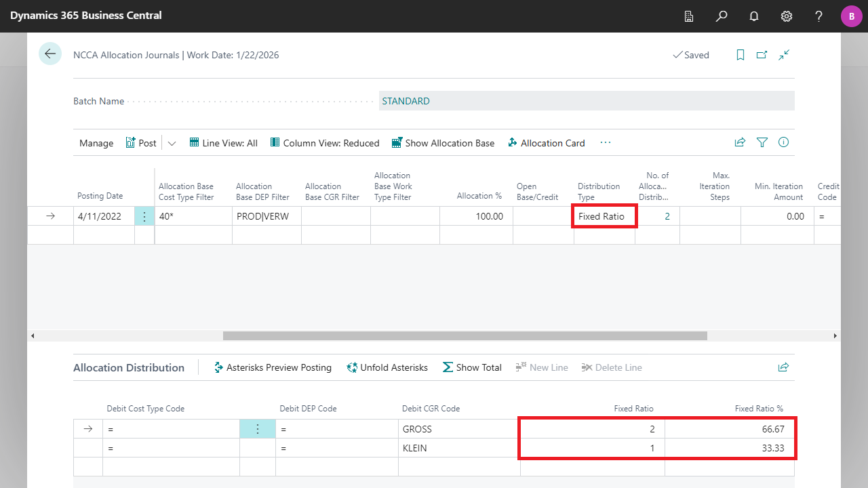868x488 pixels.
Task: Click the Unfold Asterisks button
Action: coord(387,367)
